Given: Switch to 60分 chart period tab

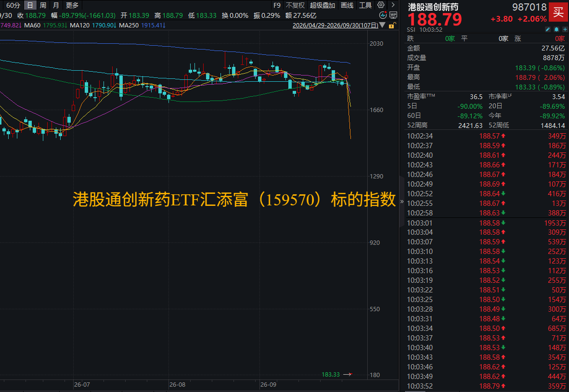Looking at the screenshot, I should (x=13, y=5).
